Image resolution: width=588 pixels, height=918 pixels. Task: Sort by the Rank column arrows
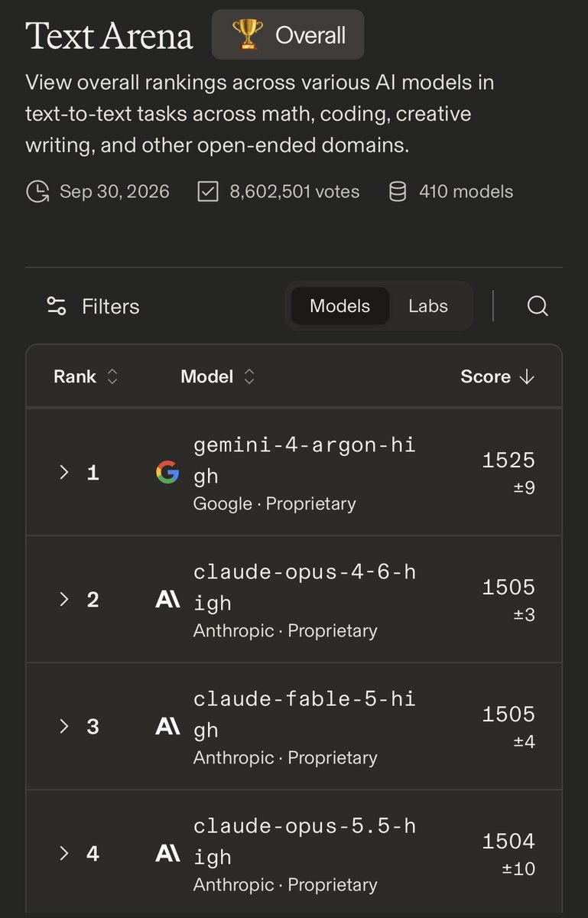coord(112,376)
